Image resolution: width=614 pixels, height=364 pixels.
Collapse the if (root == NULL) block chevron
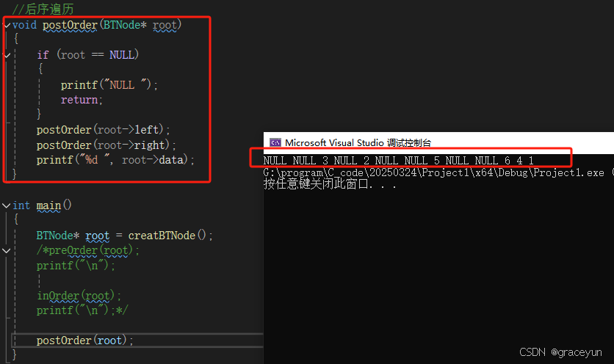[x=7, y=55]
